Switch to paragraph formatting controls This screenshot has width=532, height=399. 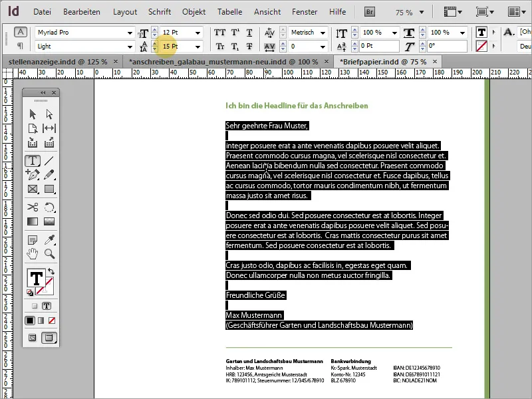tap(21, 45)
